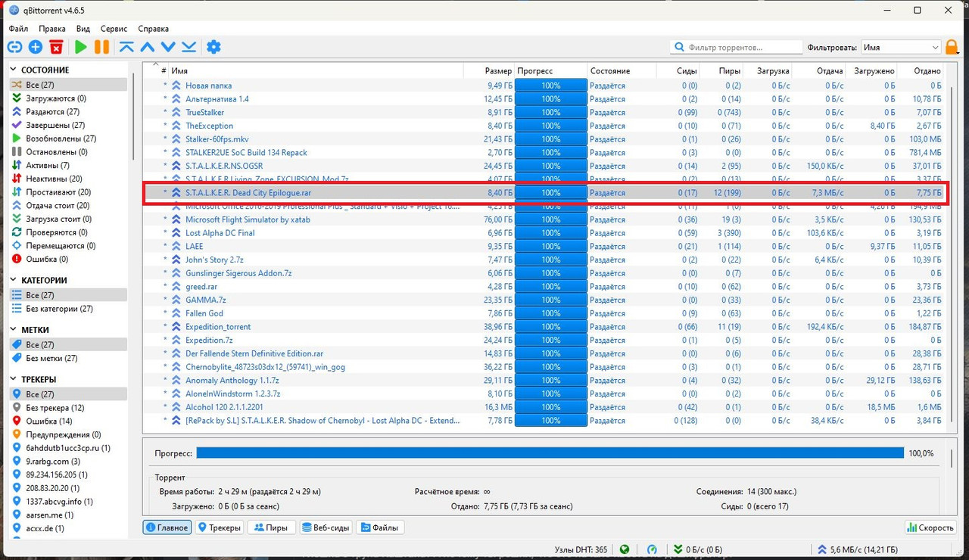Move torrent to bottom of queue icon
The width and height of the screenshot is (969, 560).
[x=189, y=47]
